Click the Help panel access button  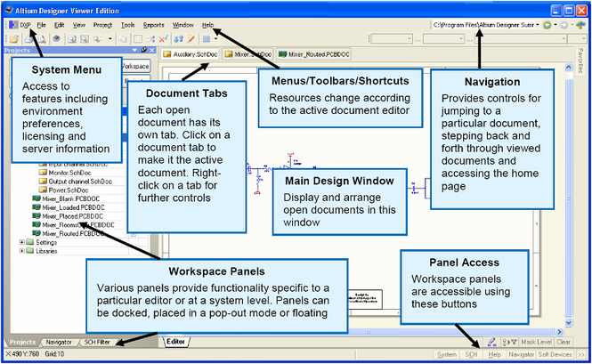point(494,354)
